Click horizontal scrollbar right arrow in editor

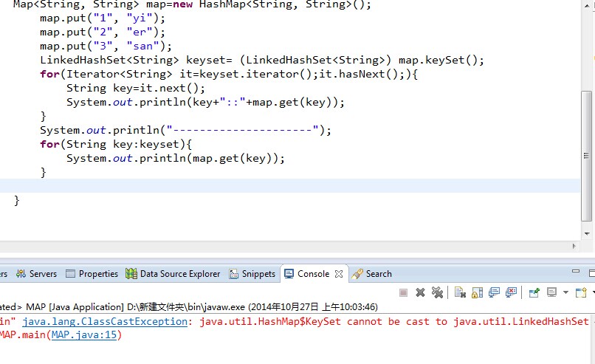pyautogui.click(x=574, y=246)
